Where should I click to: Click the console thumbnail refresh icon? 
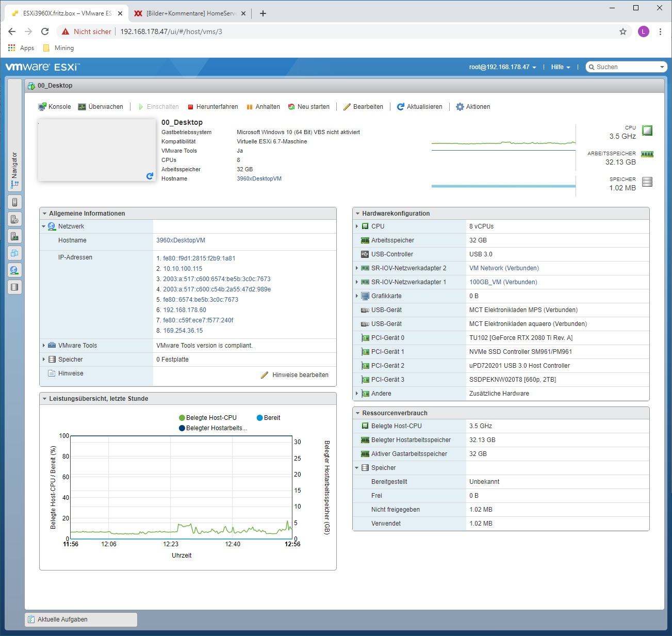[150, 176]
